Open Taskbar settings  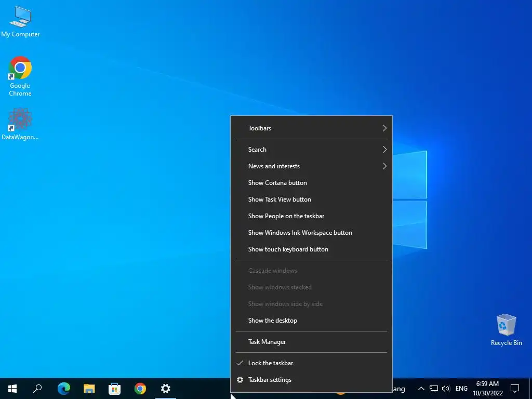point(312,380)
